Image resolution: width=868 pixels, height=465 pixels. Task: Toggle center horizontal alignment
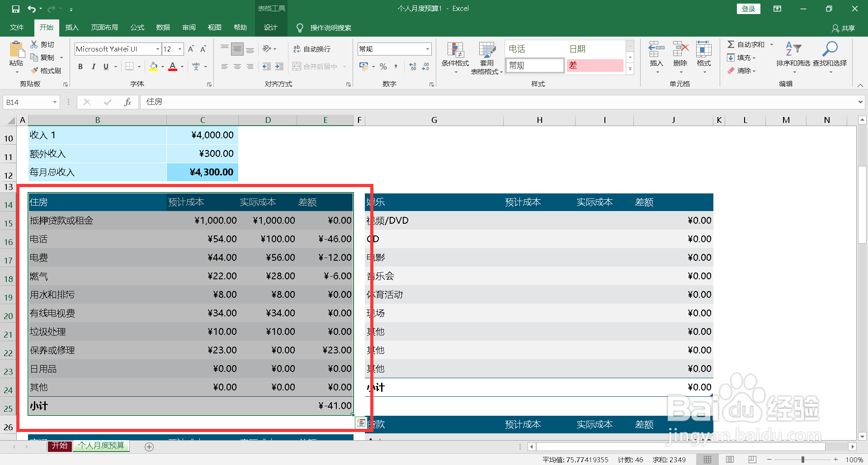(237, 66)
